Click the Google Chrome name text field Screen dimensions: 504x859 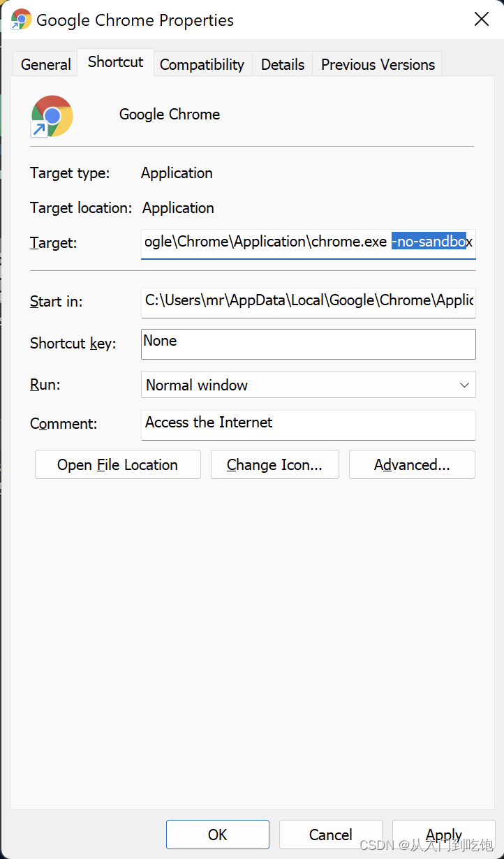point(170,115)
